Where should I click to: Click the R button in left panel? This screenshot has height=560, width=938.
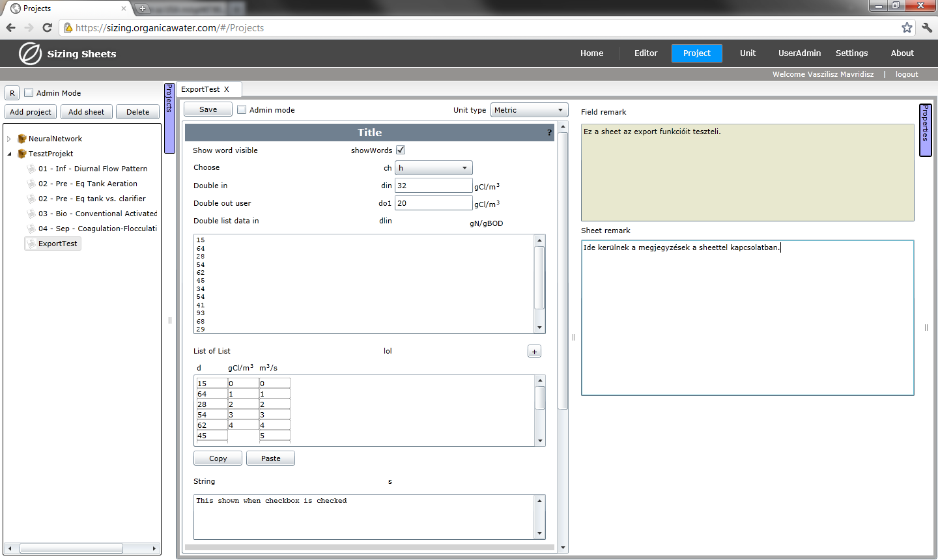click(x=12, y=93)
